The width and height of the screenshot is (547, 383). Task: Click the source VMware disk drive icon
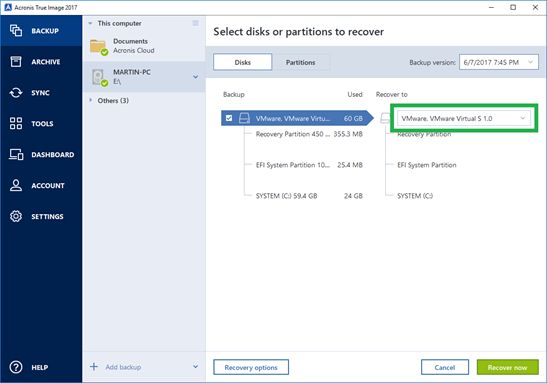point(244,118)
